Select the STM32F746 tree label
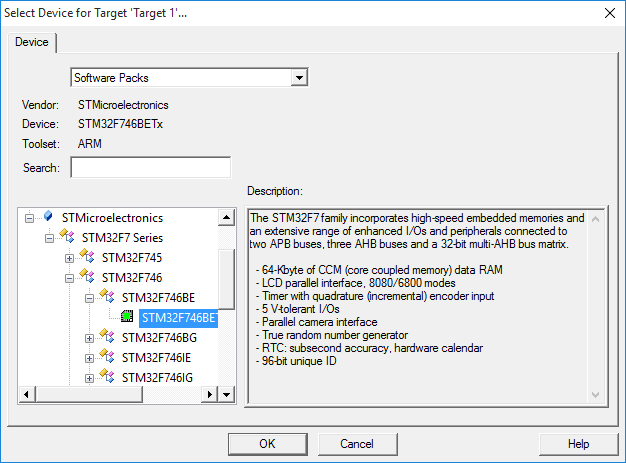Viewport: 626px width, 463px height. coord(132,278)
